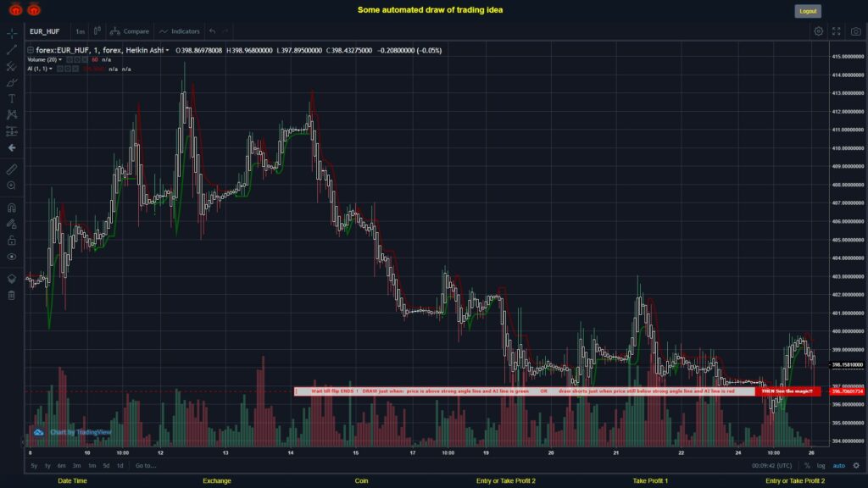
Task: Open the Indicators dialog
Action: (x=180, y=31)
